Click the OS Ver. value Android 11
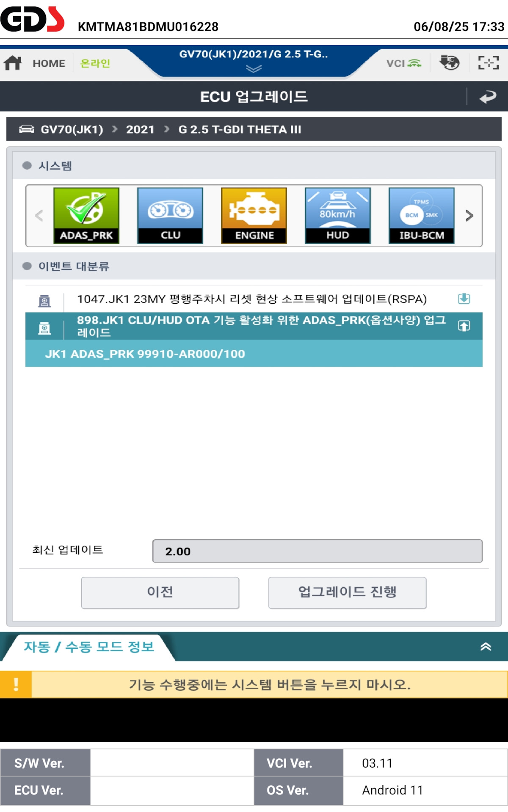Screen dimensions: 508x812 (x=392, y=790)
